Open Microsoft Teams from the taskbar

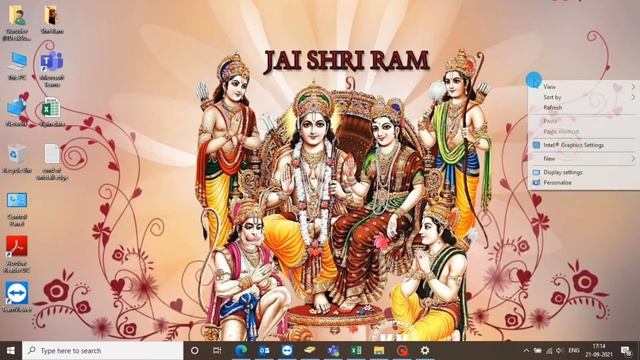[x=333, y=351]
